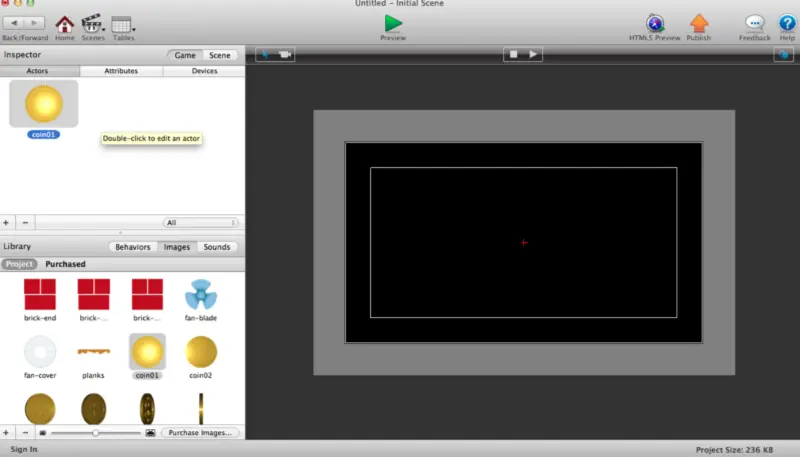Viewport: 800px width, 457px height.
Task: Open the Devices tab
Action: 205,71
